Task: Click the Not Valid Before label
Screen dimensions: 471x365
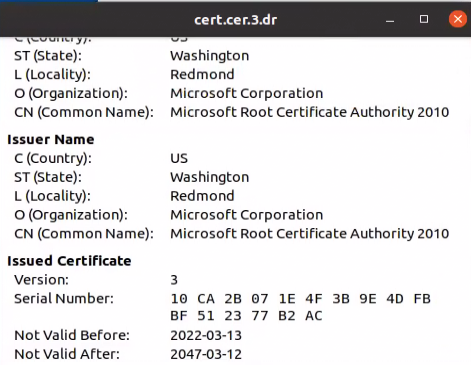Action: tap(72, 335)
